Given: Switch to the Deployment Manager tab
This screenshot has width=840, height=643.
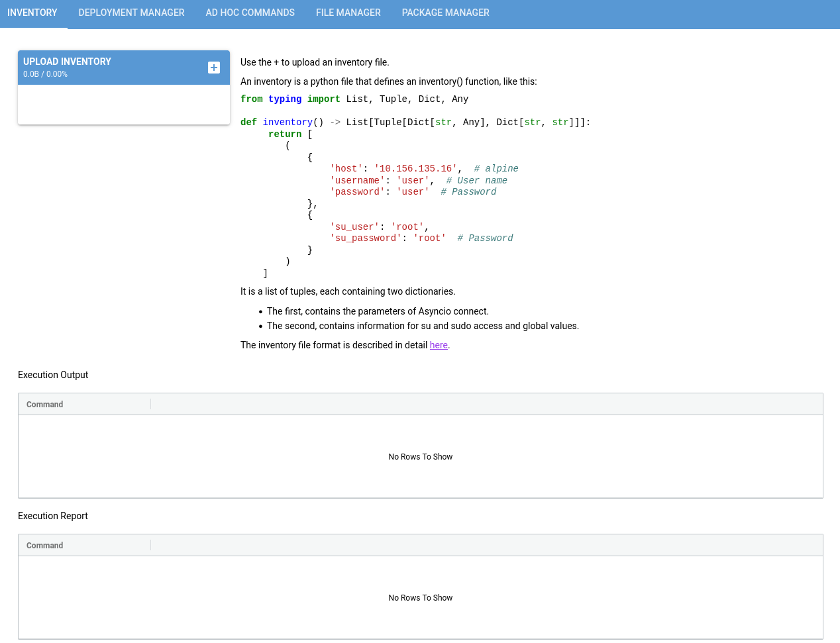Looking at the screenshot, I should (131, 13).
